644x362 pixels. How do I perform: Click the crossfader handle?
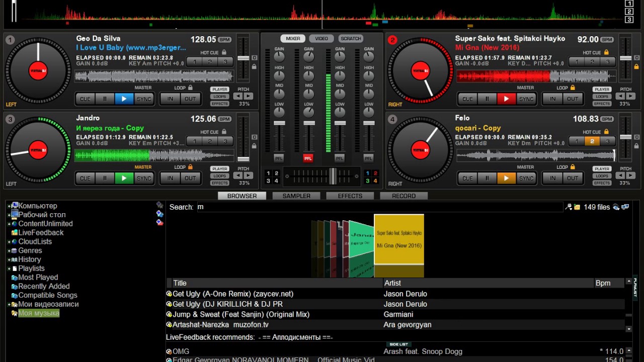(333, 176)
